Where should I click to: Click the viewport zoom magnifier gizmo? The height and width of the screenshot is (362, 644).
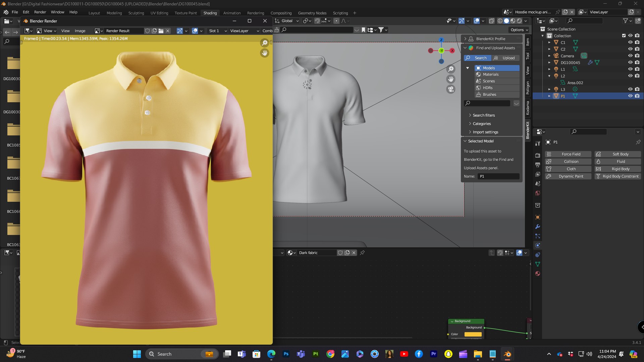pos(451,69)
